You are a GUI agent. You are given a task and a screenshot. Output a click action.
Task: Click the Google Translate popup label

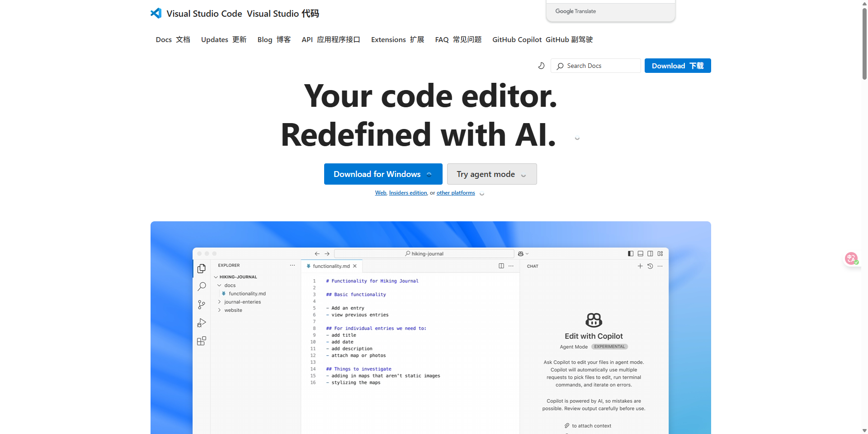click(576, 11)
